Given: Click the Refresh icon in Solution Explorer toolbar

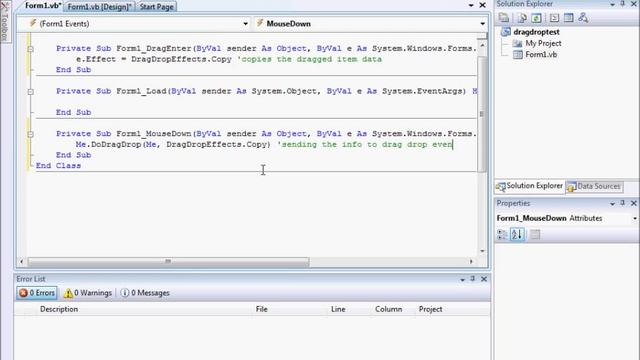Looking at the screenshot, I should [x=536, y=18].
